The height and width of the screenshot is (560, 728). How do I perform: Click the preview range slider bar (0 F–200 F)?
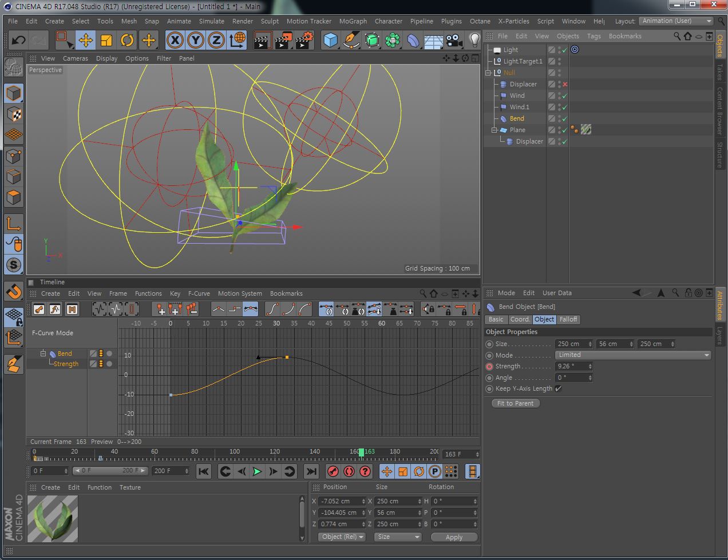click(x=109, y=471)
